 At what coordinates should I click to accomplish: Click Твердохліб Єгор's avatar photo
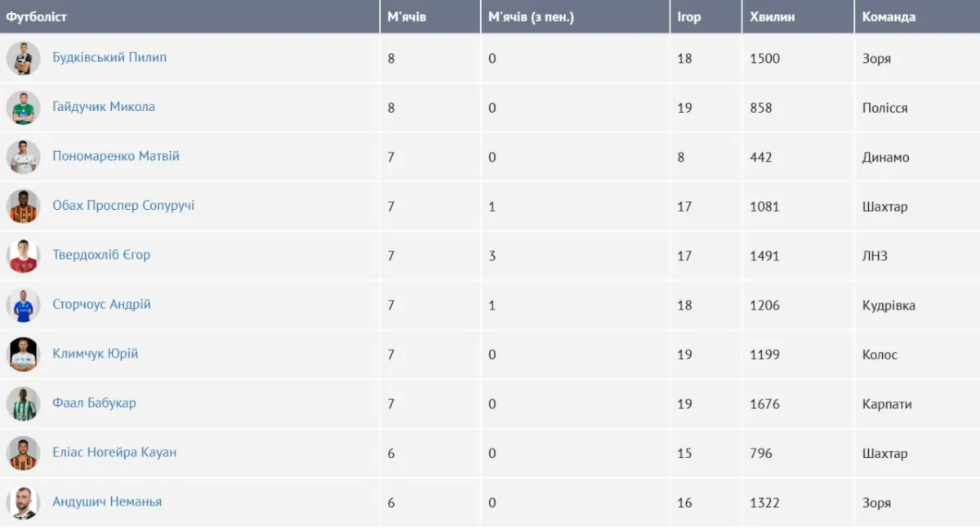(23, 256)
